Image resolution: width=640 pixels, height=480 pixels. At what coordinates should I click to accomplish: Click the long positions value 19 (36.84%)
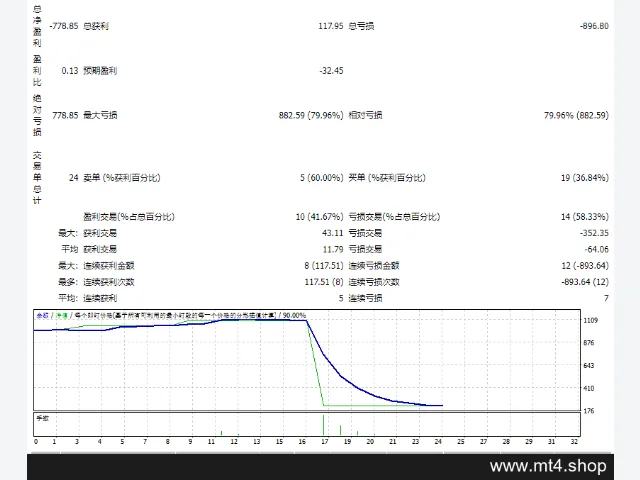pyautogui.click(x=584, y=178)
